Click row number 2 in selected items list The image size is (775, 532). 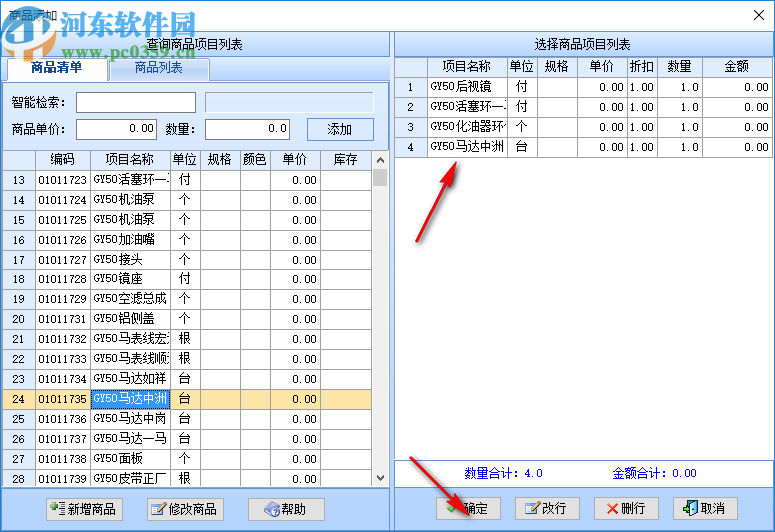(411, 107)
